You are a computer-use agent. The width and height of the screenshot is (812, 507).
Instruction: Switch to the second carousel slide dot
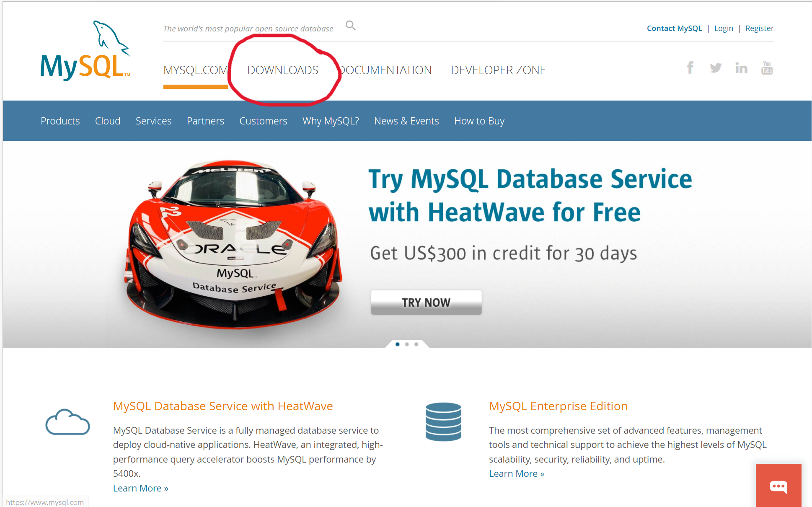click(x=407, y=344)
